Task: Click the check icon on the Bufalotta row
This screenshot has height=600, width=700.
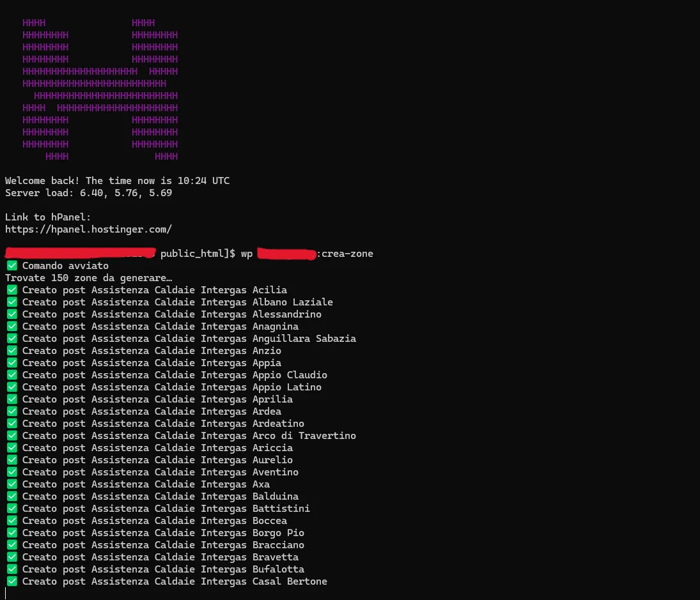Action: (x=12, y=569)
